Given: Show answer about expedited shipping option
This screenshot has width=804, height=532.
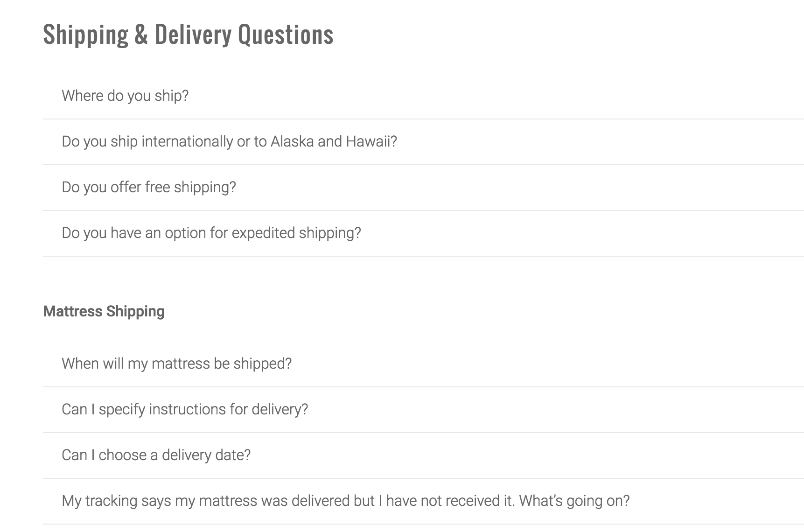Looking at the screenshot, I should [x=423, y=233].
